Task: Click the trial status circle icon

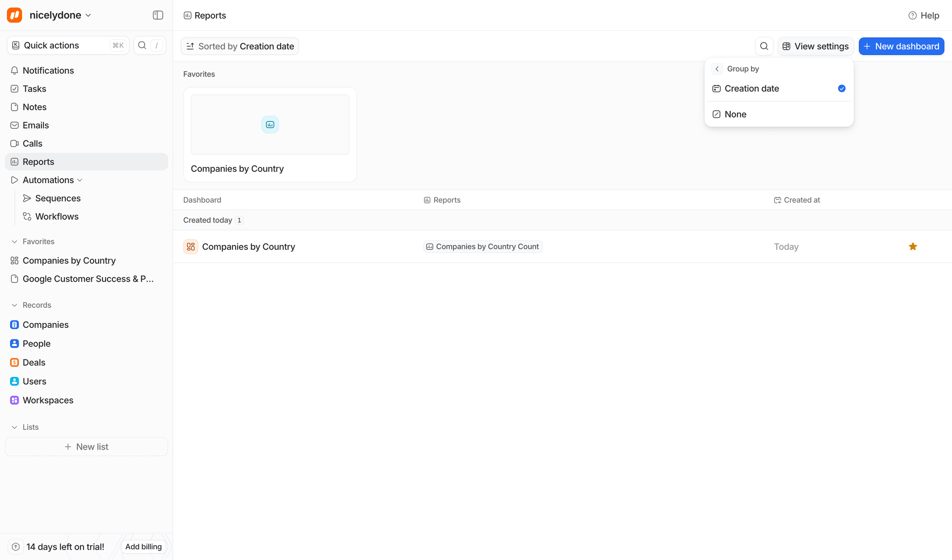Action: click(x=15, y=547)
